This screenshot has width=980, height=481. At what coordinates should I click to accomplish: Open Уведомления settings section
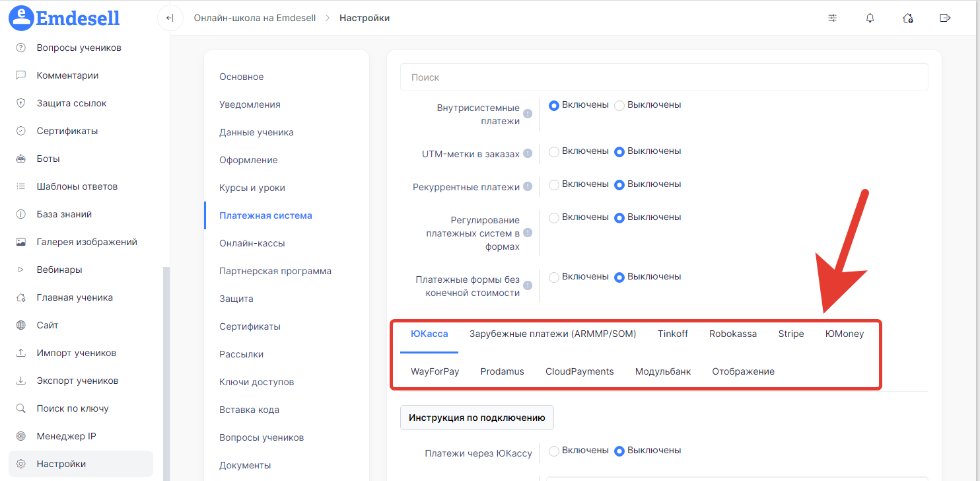click(x=250, y=104)
